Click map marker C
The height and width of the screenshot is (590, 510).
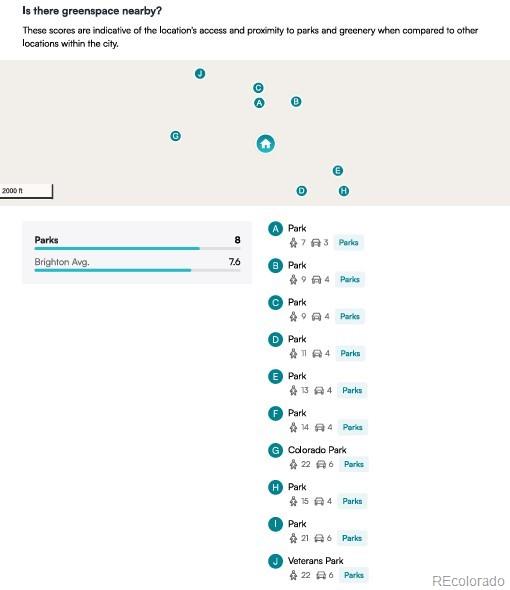point(258,88)
